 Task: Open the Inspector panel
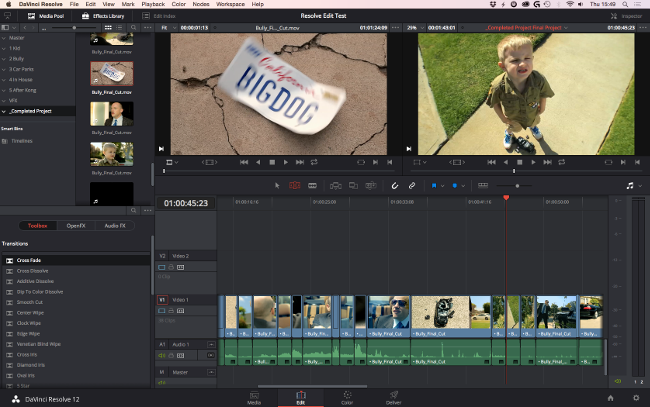tap(626, 16)
